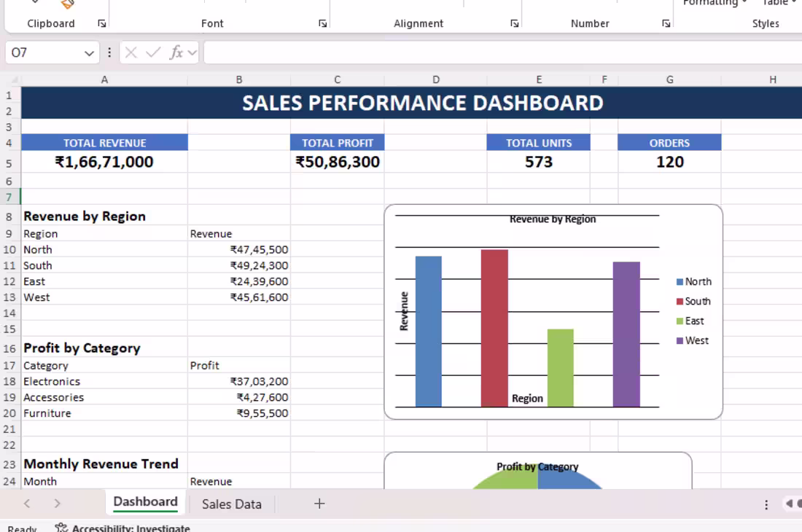Click the Select All corner triangle

(x=15, y=79)
